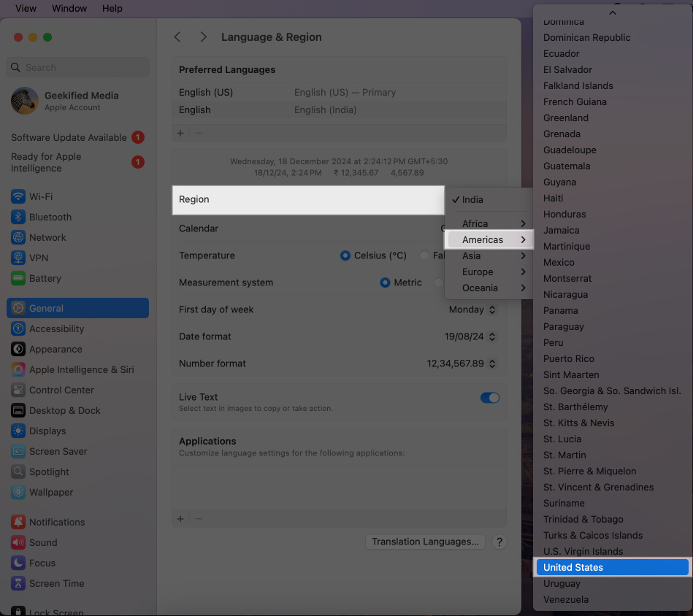This screenshot has height=616, width=693.
Task: Select India in the region menu
Action: pyautogui.click(x=489, y=199)
